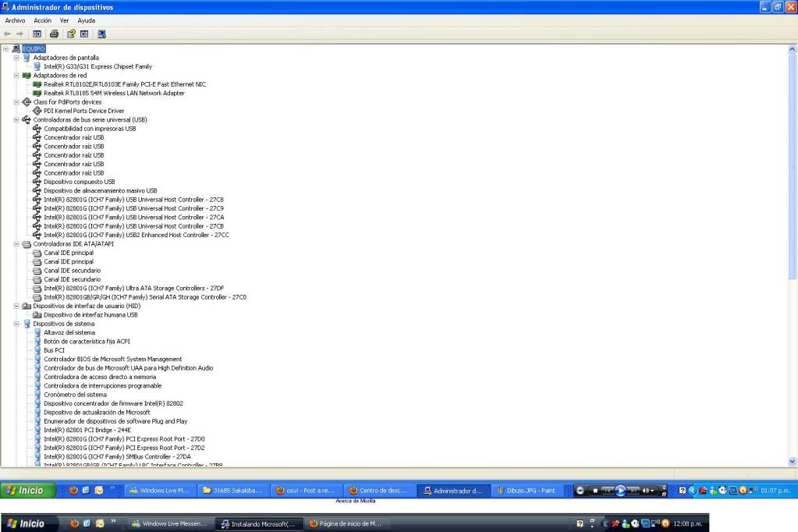Viewport: 798px width, 532px height.
Task: Open the Archivo menu
Action: 15,20
